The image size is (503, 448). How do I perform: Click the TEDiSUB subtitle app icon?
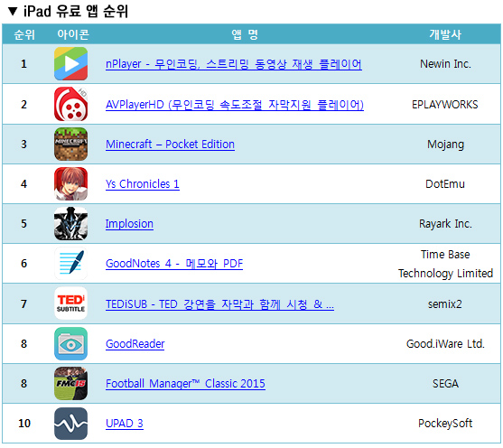(x=71, y=303)
